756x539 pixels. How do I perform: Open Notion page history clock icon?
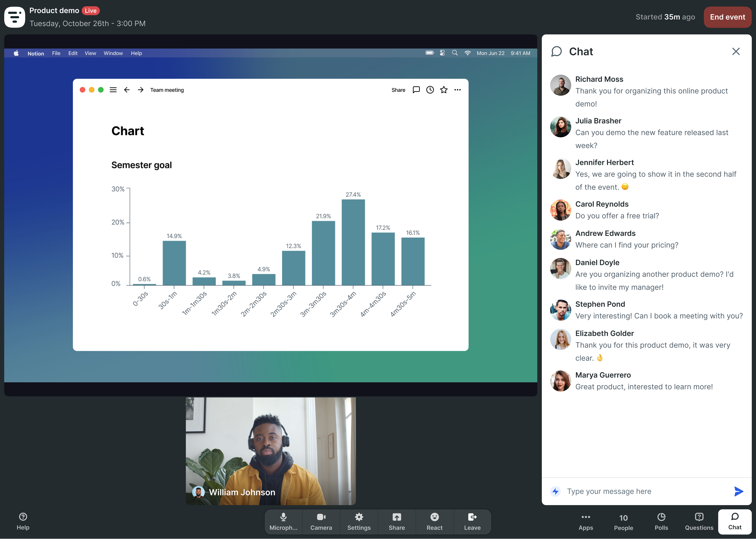(x=430, y=90)
